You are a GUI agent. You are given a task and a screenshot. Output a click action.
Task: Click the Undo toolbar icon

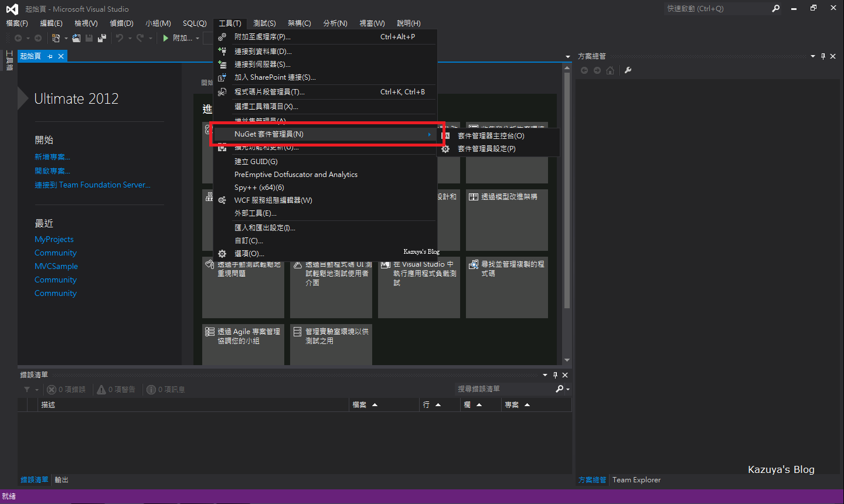[120, 38]
